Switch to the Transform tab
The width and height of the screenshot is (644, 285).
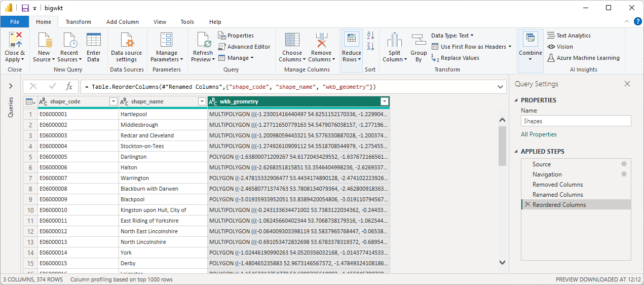78,22
